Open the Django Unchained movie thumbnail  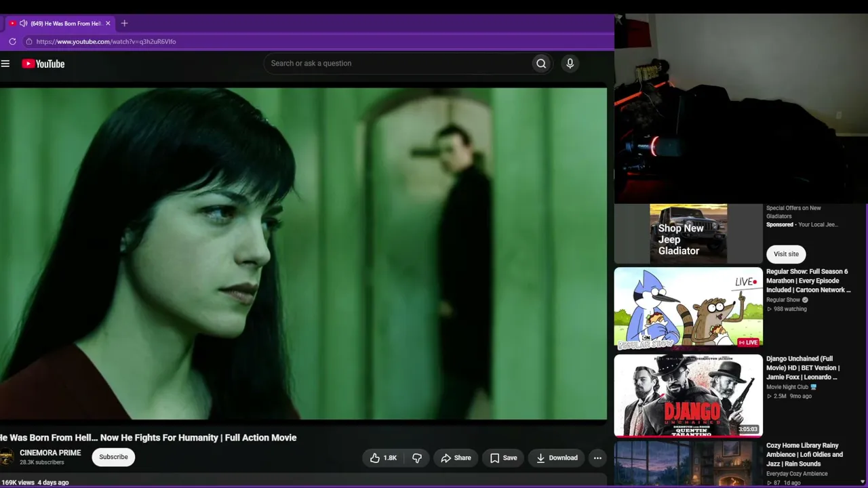tap(688, 395)
